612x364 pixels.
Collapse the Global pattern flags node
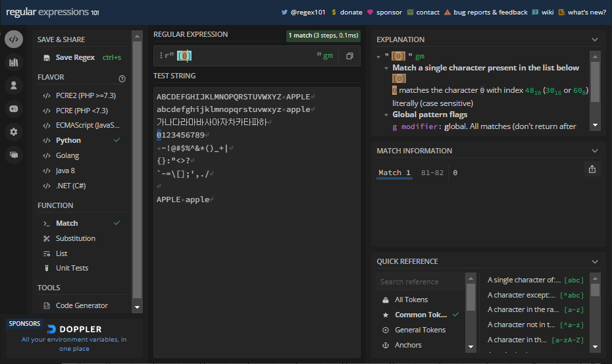click(x=386, y=115)
